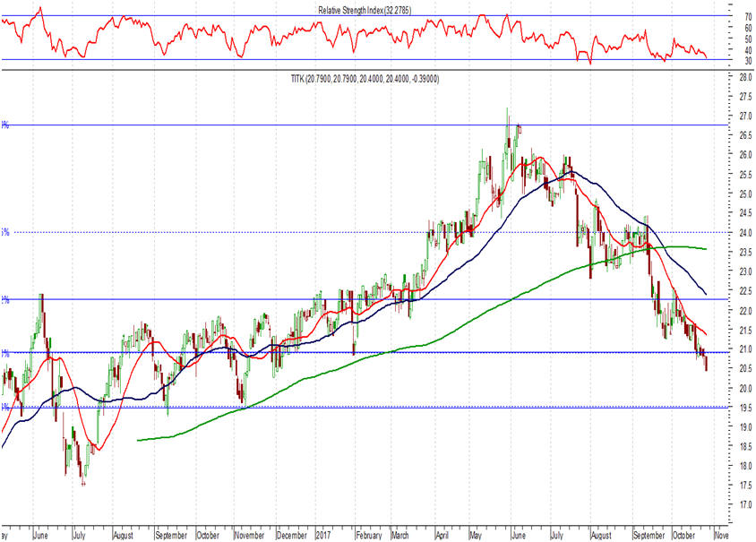Click the February label on time axis
Image resolution: width=756 pixels, height=542 pixels.
click(x=368, y=535)
